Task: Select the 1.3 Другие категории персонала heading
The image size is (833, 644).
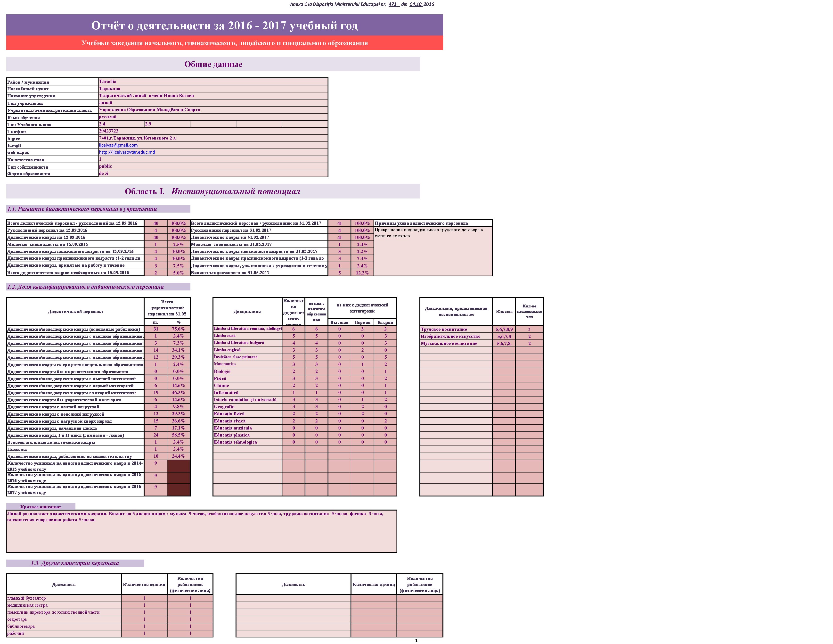Action: coord(75,563)
